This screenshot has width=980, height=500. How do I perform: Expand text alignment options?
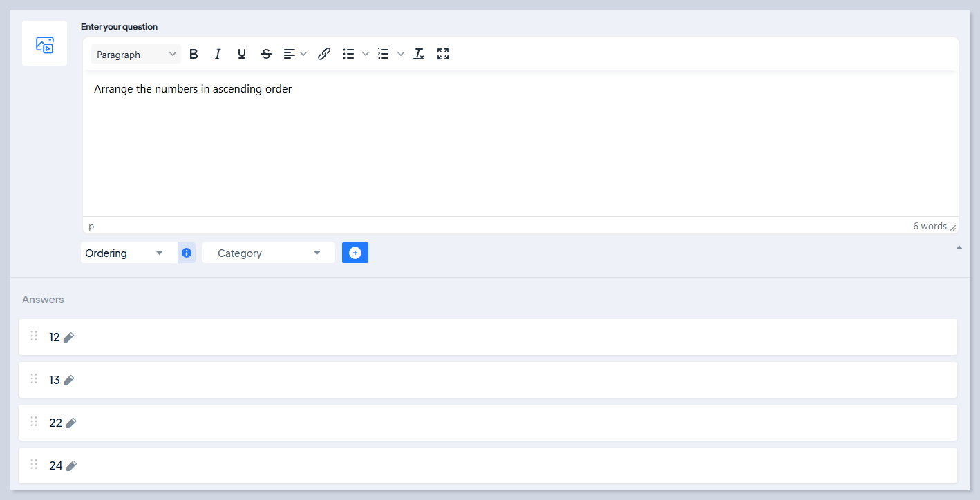[303, 54]
